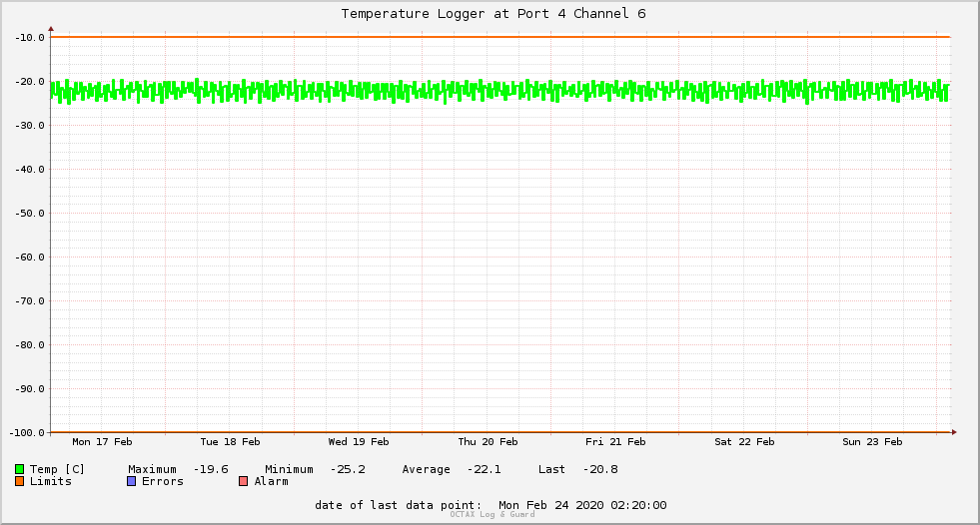980x525 pixels.
Task: Click the orange Limits legend swatch
Action: point(19,481)
